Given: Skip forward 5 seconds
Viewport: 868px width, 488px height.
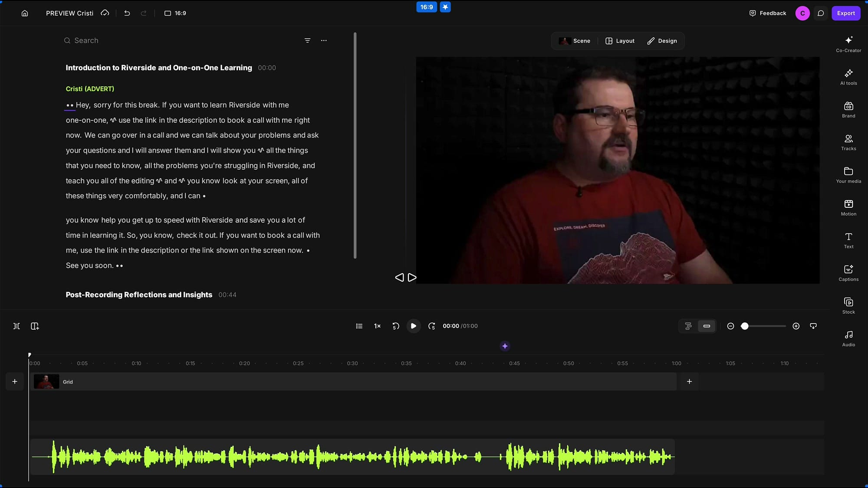Looking at the screenshot, I should tap(431, 326).
